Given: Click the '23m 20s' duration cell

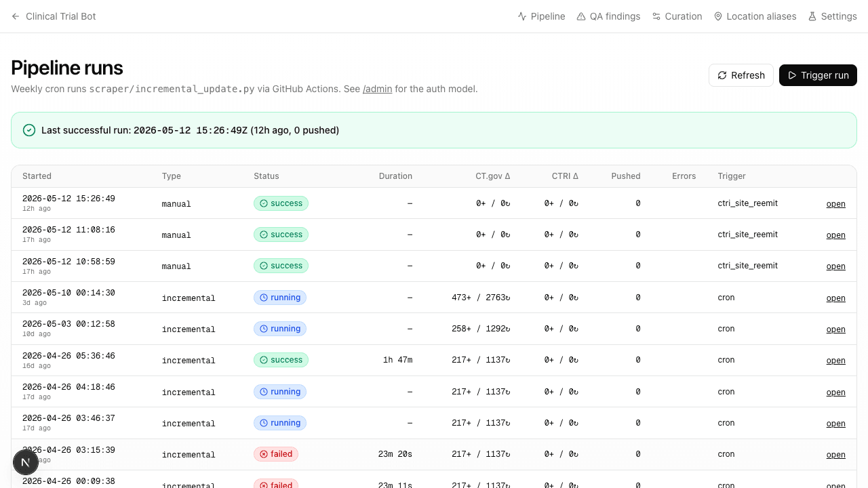Looking at the screenshot, I should click(395, 454).
